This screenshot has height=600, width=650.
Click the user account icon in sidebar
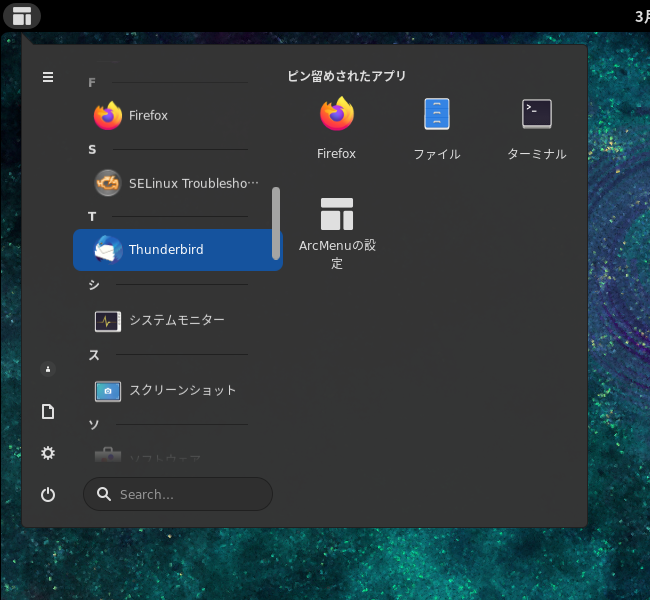[48, 369]
